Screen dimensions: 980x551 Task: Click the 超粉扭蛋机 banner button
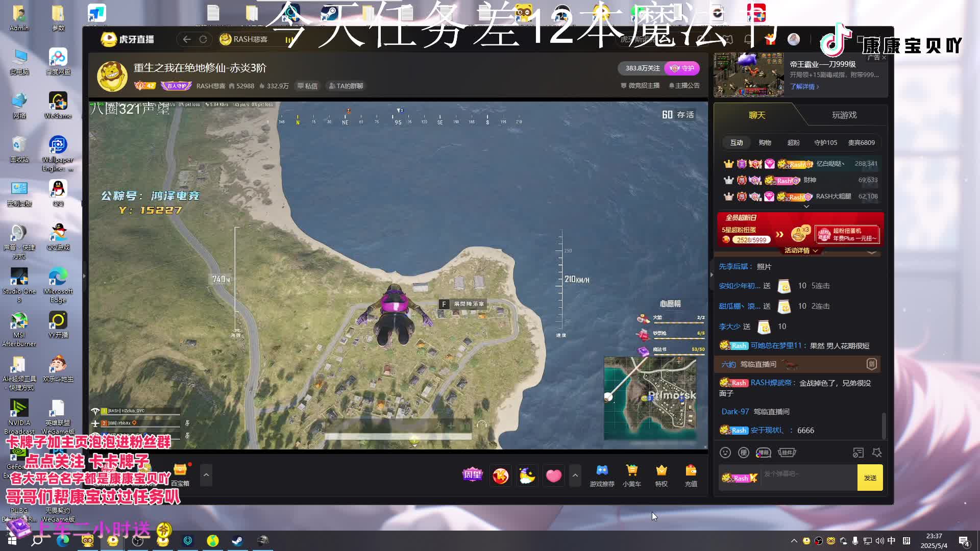click(847, 235)
